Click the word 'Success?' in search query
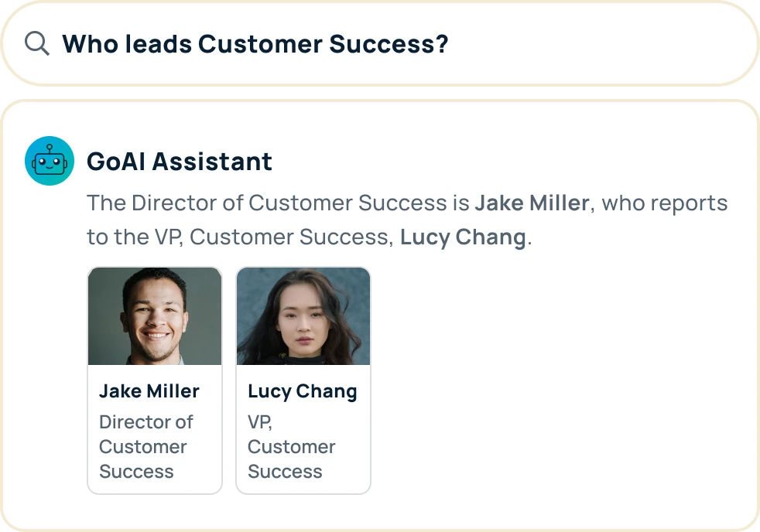 coord(389,44)
